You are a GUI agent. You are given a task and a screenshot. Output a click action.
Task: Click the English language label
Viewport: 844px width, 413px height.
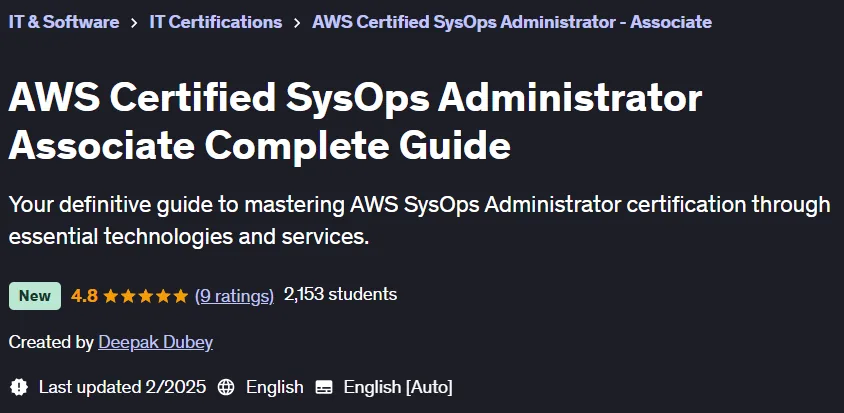point(275,387)
